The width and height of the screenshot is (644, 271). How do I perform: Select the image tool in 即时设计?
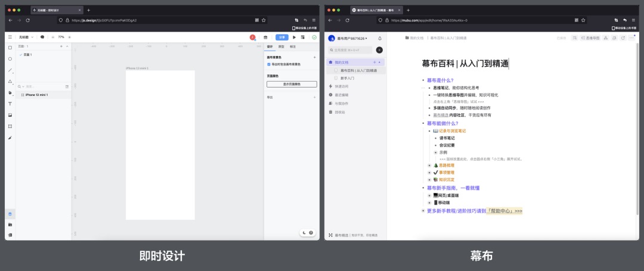pyautogui.click(x=10, y=115)
